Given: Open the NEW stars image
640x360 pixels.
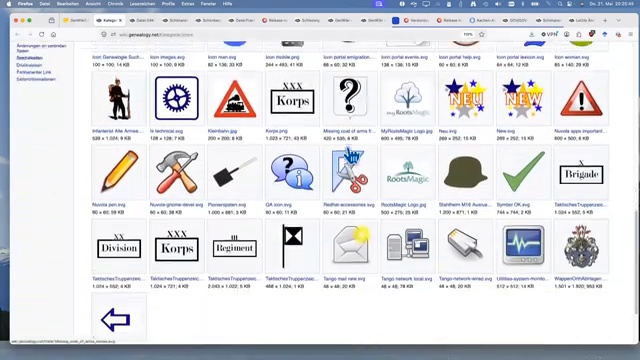Looking at the screenshot, I should (x=524, y=98).
